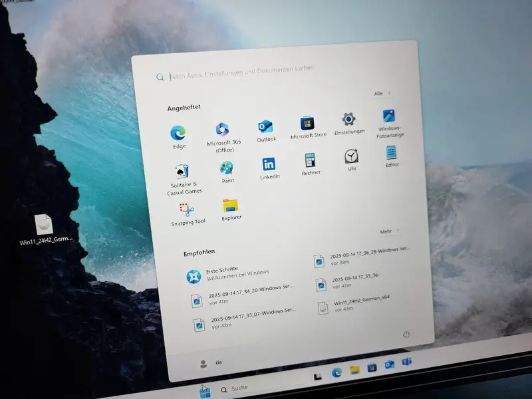The height and width of the screenshot is (399, 532).
Task: Launch Windows-Fotoanzeige app
Action: [390, 124]
